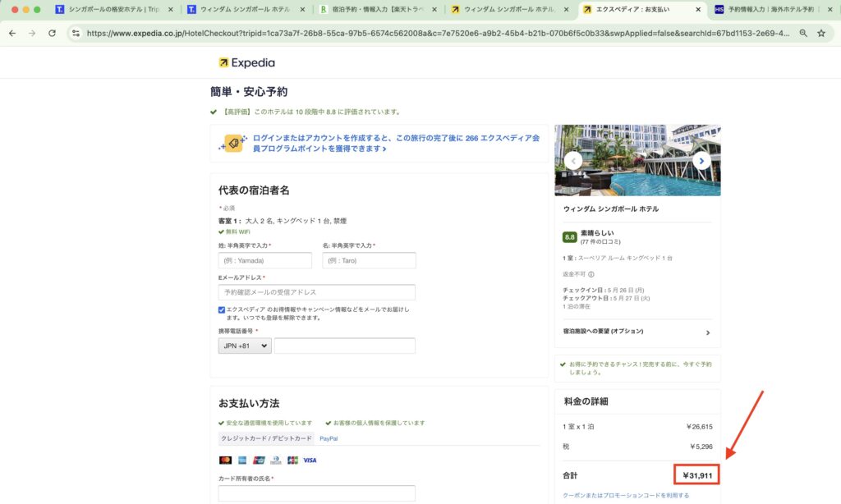Viewport: 841px width, 504px height.
Task: Click クーポンまたはプロモーションコードを利用する link
Action: point(626,496)
